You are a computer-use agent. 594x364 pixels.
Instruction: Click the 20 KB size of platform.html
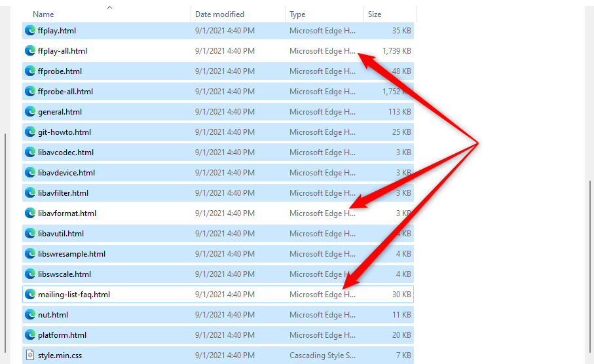coord(401,335)
